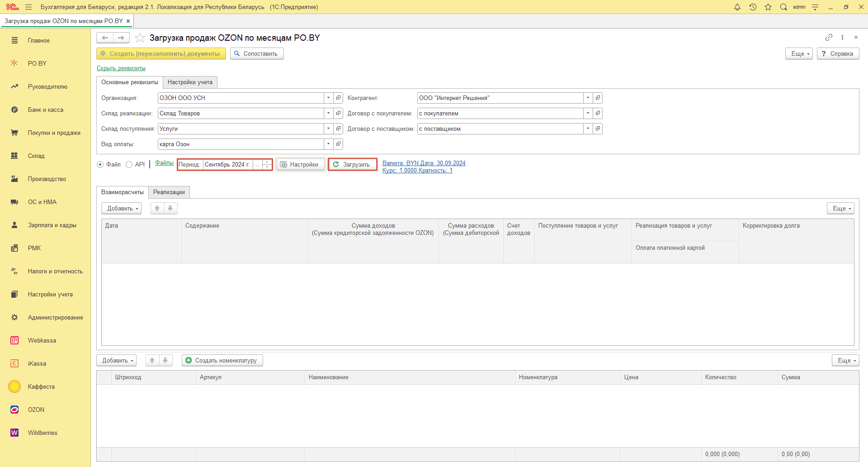
Task: Add the form to favorites star
Action: coord(140,38)
